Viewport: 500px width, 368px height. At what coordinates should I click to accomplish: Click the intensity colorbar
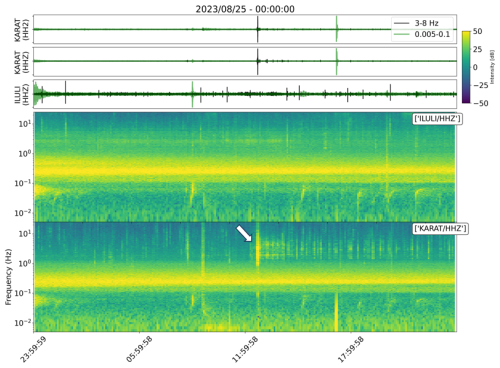[x=466, y=67]
